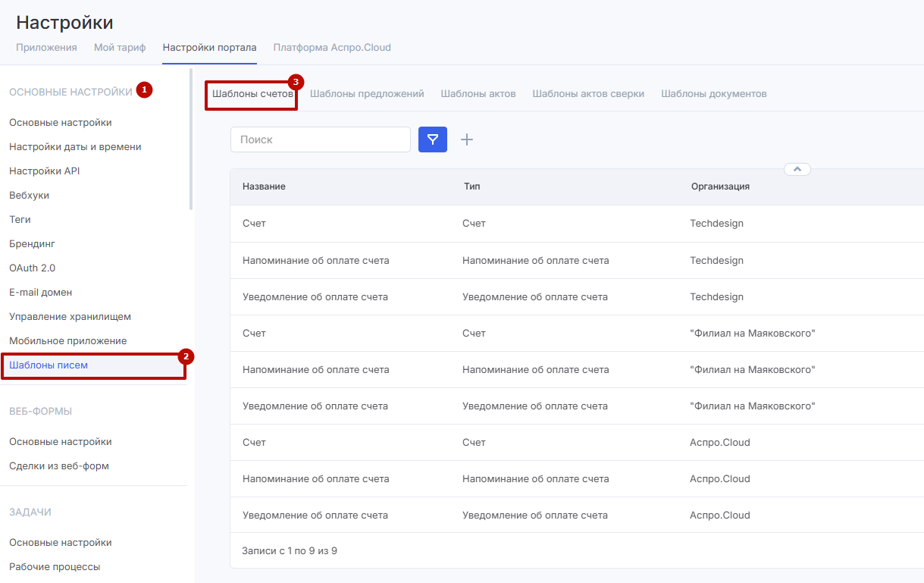924x583 pixels.
Task: Select Вебхуки in the sidebar
Action: 29,196
